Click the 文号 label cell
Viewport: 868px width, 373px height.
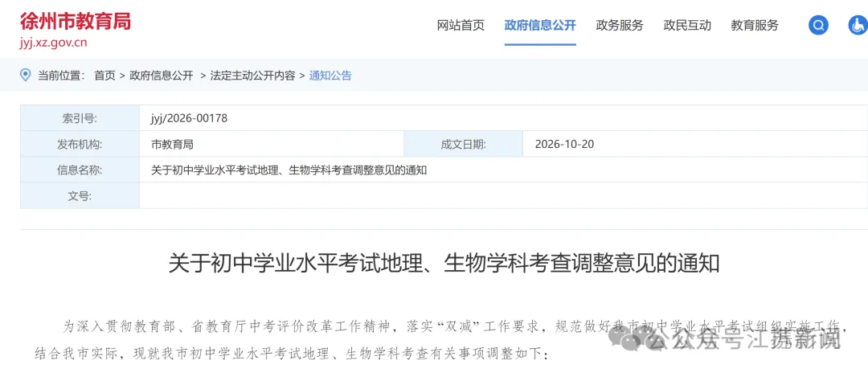click(x=80, y=196)
